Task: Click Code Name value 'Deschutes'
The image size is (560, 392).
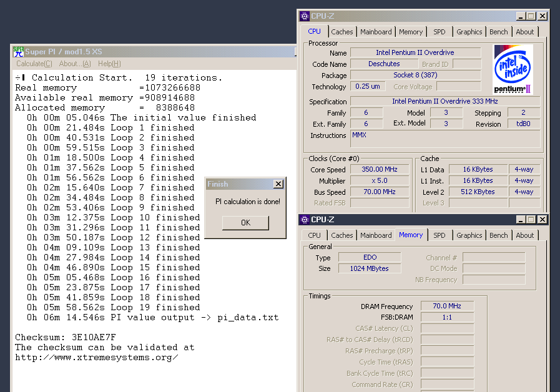Action: (x=384, y=64)
